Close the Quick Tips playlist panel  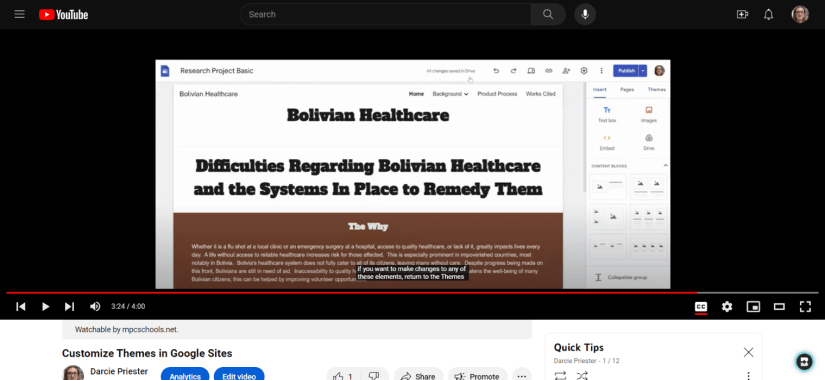tap(748, 352)
